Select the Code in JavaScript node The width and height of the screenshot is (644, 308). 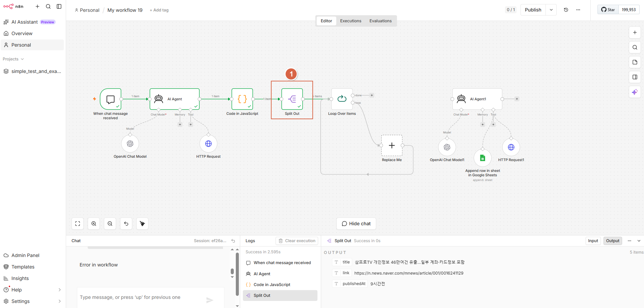pyautogui.click(x=242, y=99)
